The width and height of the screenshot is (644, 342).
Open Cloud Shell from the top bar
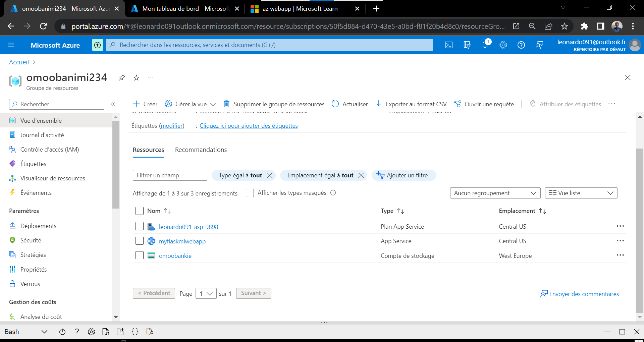pos(449,45)
